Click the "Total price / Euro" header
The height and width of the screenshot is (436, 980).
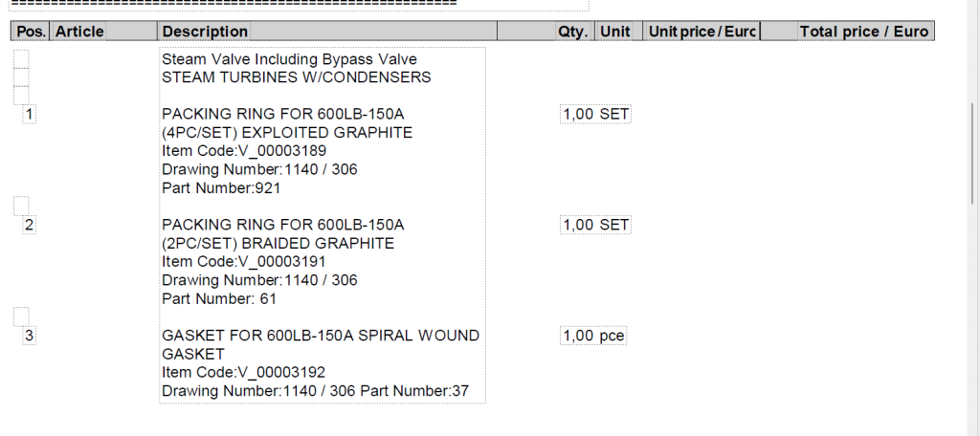pos(863,32)
